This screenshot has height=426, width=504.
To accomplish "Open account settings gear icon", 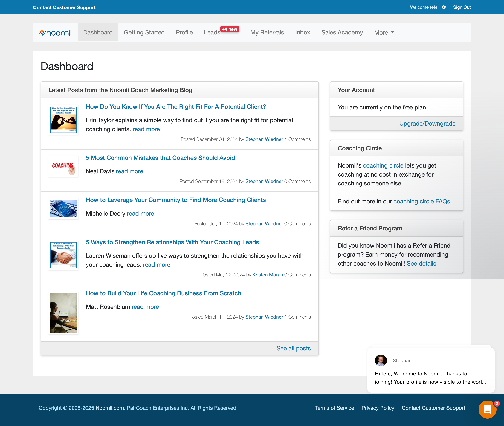I will 444,7.
